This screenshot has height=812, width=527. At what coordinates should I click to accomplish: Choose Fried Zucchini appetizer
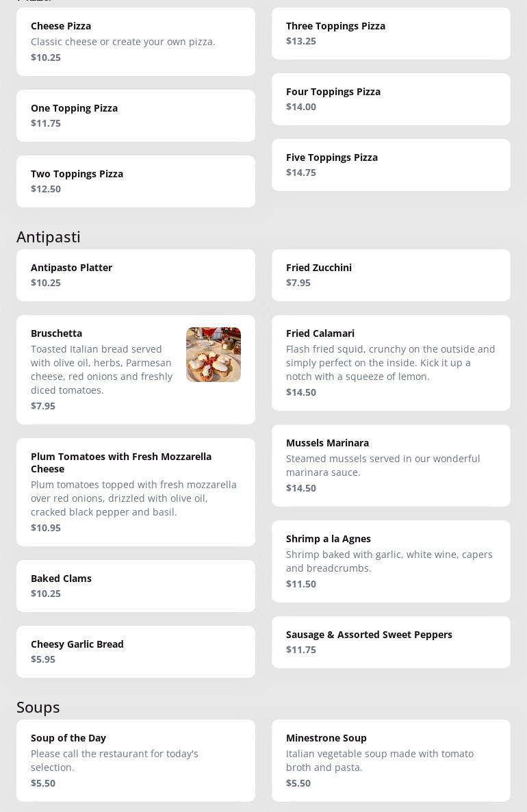coord(391,275)
